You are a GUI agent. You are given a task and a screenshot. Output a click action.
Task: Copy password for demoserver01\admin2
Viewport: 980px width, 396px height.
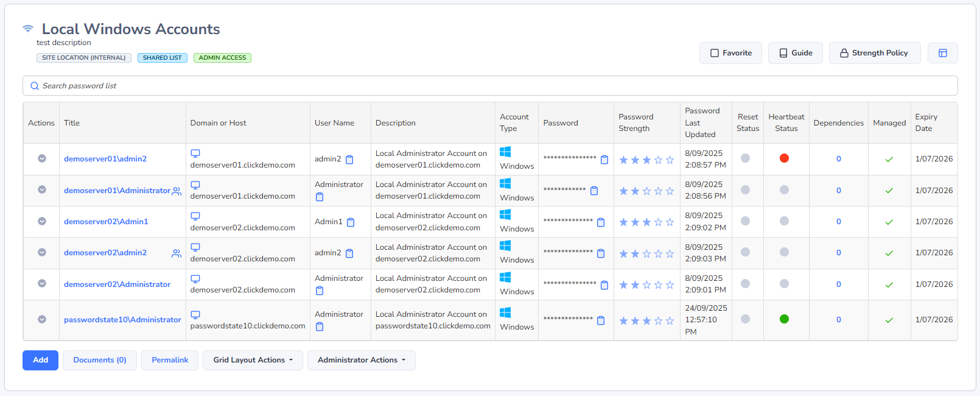click(x=604, y=160)
